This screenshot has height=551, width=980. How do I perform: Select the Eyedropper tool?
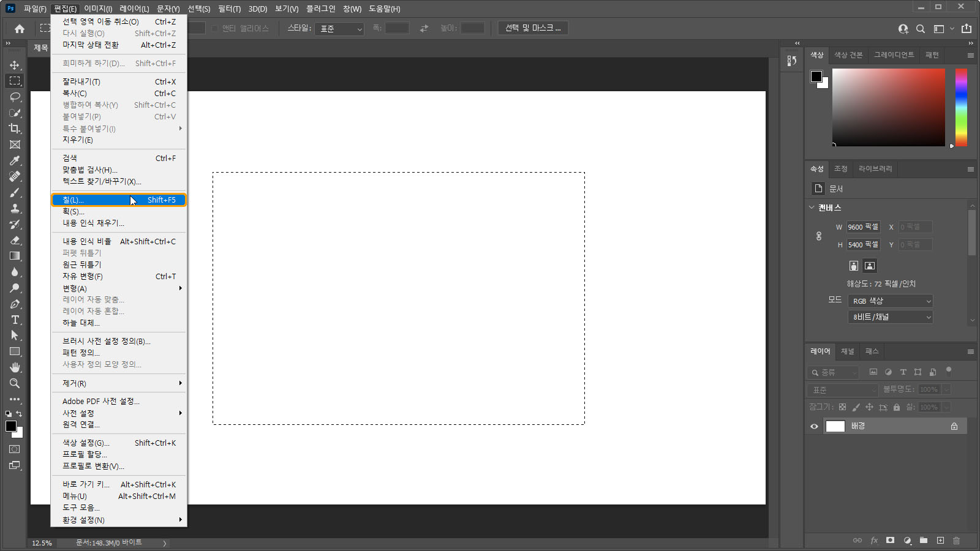15,160
